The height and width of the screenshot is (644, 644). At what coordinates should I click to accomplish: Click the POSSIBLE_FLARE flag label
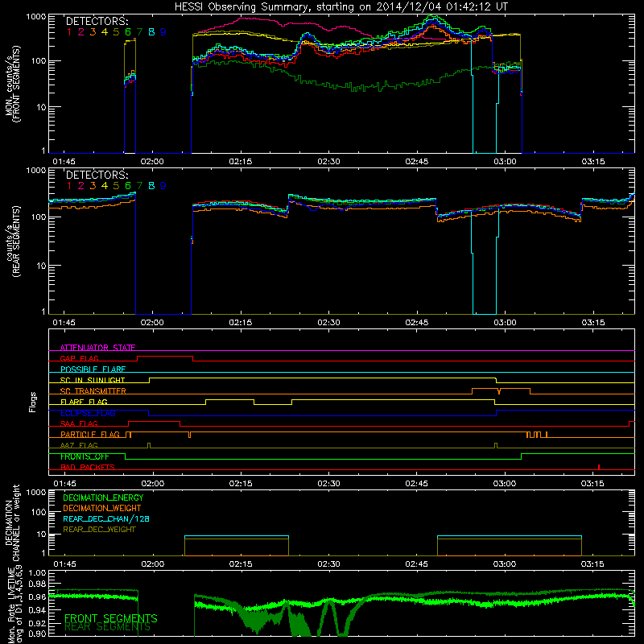pos(93,369)
